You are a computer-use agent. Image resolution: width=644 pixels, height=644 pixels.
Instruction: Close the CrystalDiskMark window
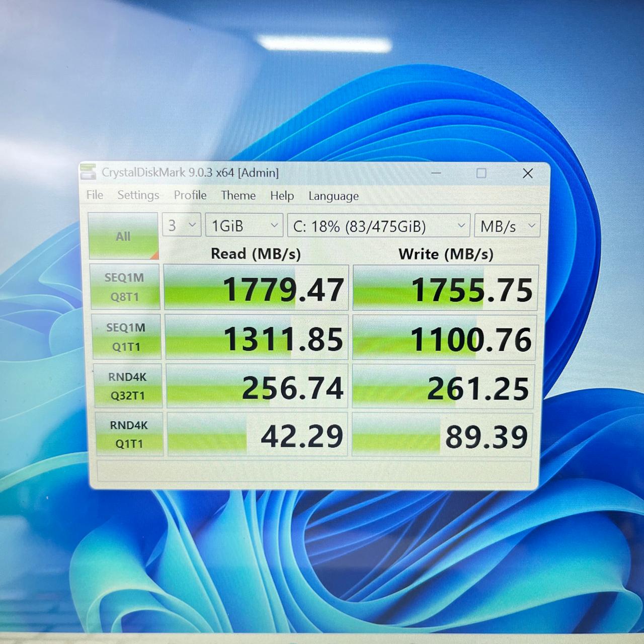click(x=528, y=174)
